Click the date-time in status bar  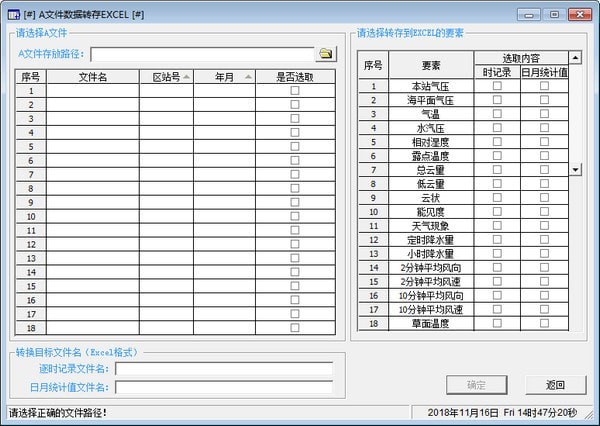tap(502, 413)
